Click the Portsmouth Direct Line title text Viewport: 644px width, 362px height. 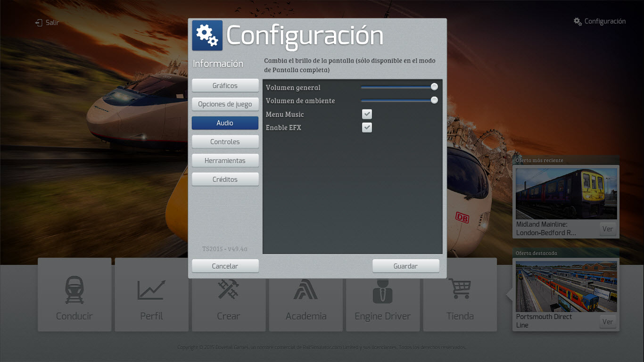[544, 321]
